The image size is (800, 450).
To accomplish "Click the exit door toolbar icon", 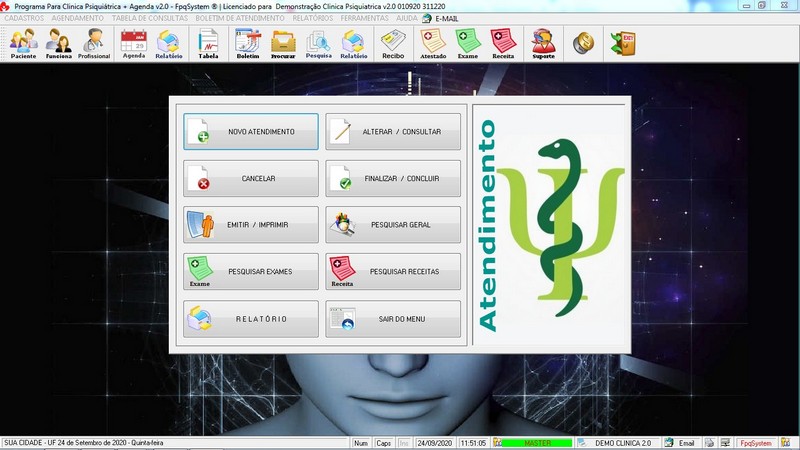I will (x=623, y=43).
